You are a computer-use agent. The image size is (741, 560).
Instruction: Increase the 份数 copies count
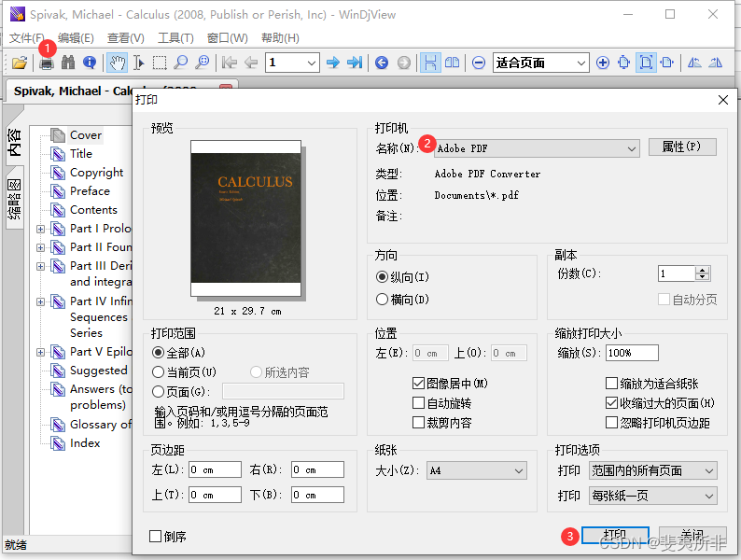pyautogui.click(x=702, y=270)
